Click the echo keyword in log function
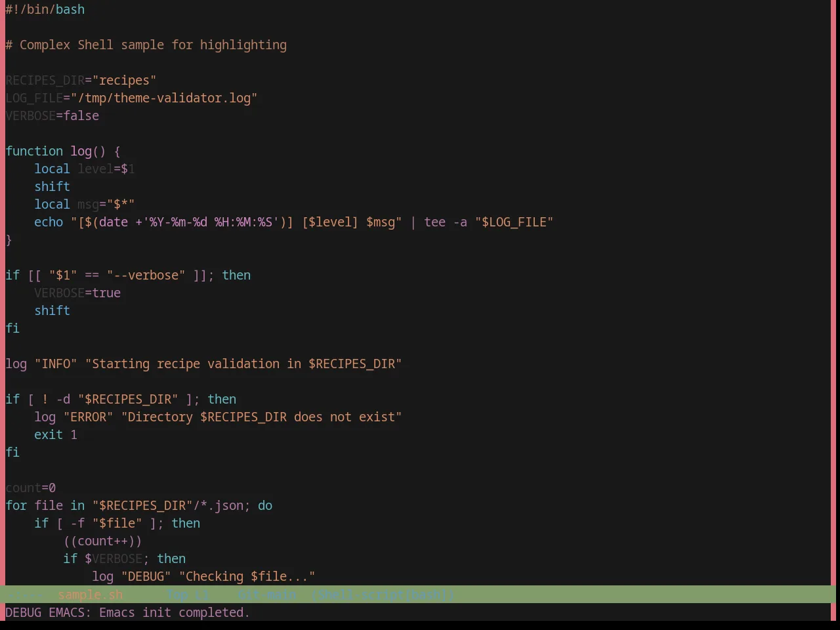This screenshot has height=630, width=840. point(49,222)
